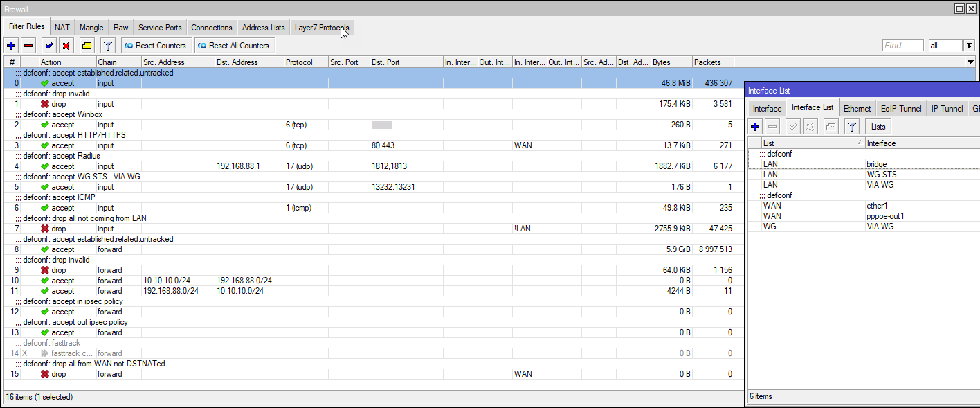Sort by Packets column header

(713, 62)
